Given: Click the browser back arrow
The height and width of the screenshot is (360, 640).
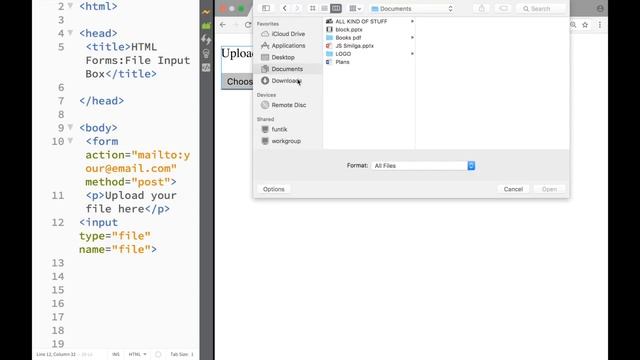Looking at the screenshot, I should (x=223, y=24).
